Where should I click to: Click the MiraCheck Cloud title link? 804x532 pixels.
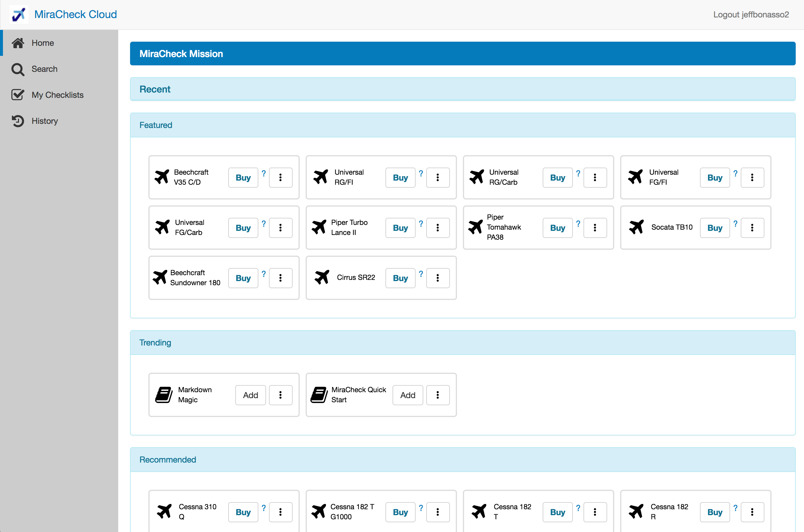pos(75,14)
